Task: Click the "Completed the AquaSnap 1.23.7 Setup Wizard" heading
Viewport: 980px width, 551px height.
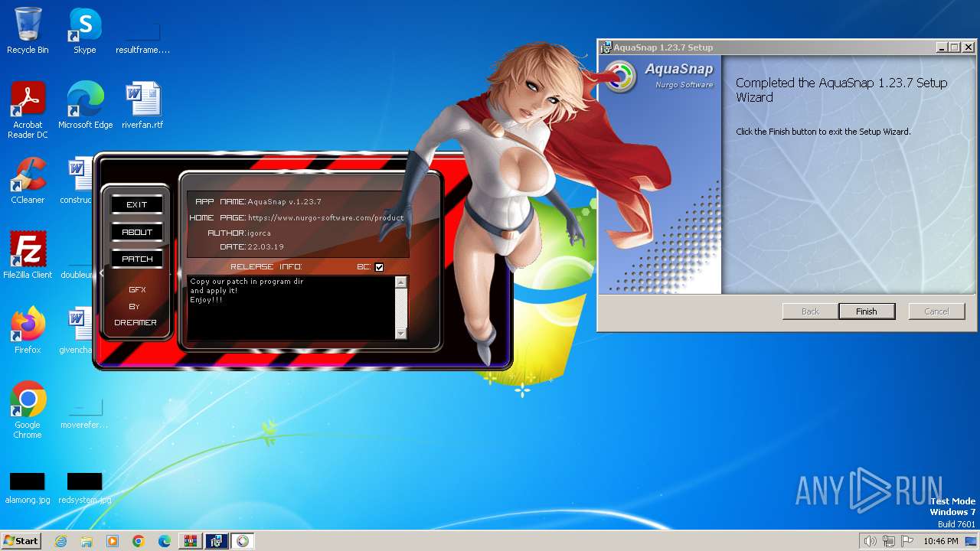Action: 841,90
